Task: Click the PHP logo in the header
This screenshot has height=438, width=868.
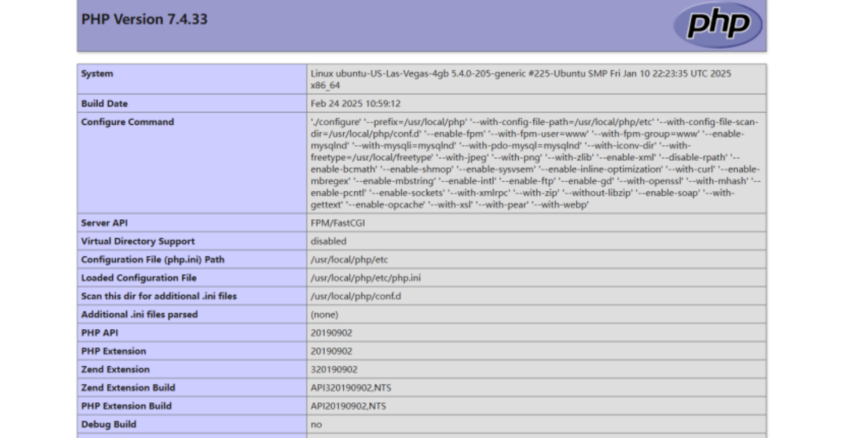Action: coord(717,24)
